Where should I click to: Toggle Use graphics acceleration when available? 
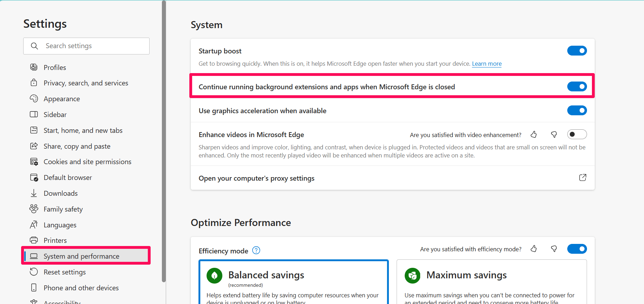click(577, 110)
